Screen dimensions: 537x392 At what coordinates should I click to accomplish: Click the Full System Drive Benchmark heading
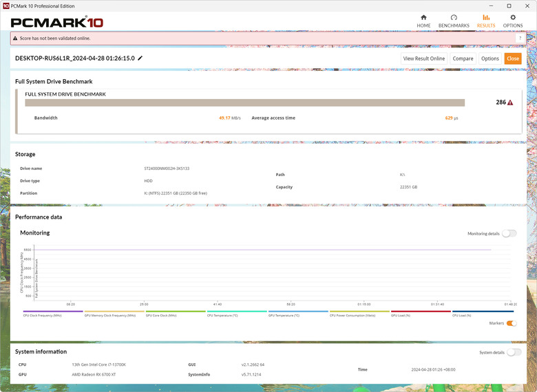pyautogui.click(x=54, y=81)
